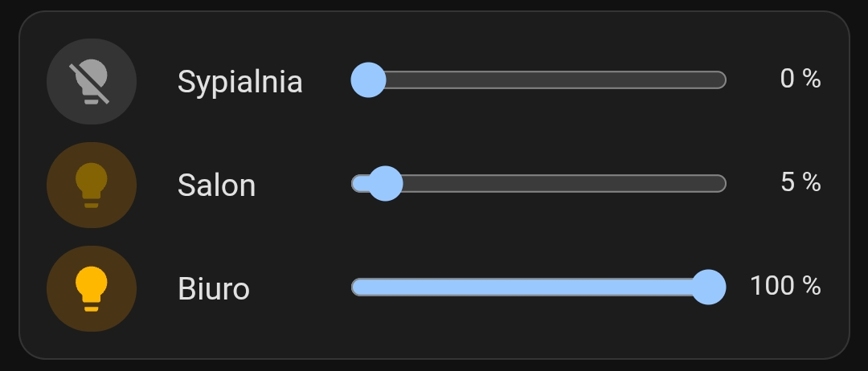Set Salon brightness to half on track
The image size is (868, 371).
tap(538, 184)
